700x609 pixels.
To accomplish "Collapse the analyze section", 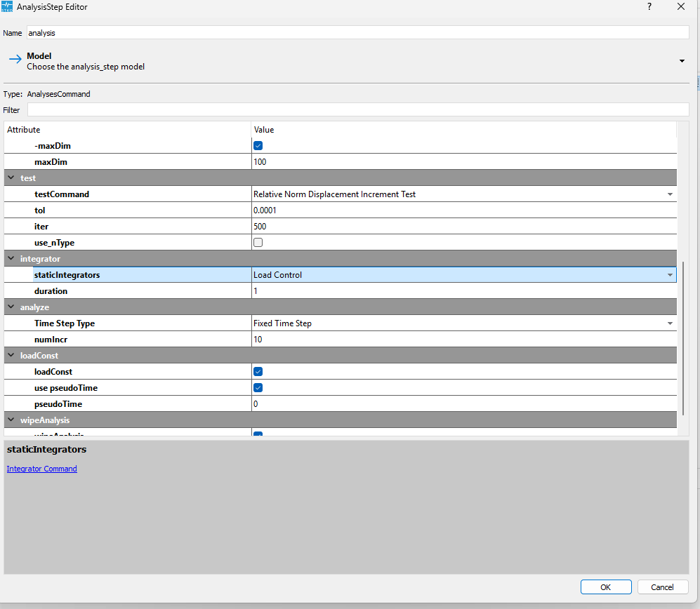I will pyautogui.click(x=11, y=307).
